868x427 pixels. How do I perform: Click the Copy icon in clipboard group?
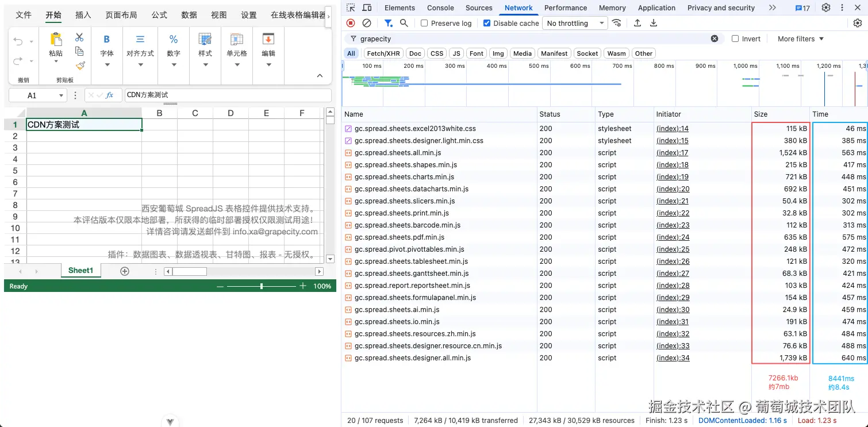coord(79,51)
